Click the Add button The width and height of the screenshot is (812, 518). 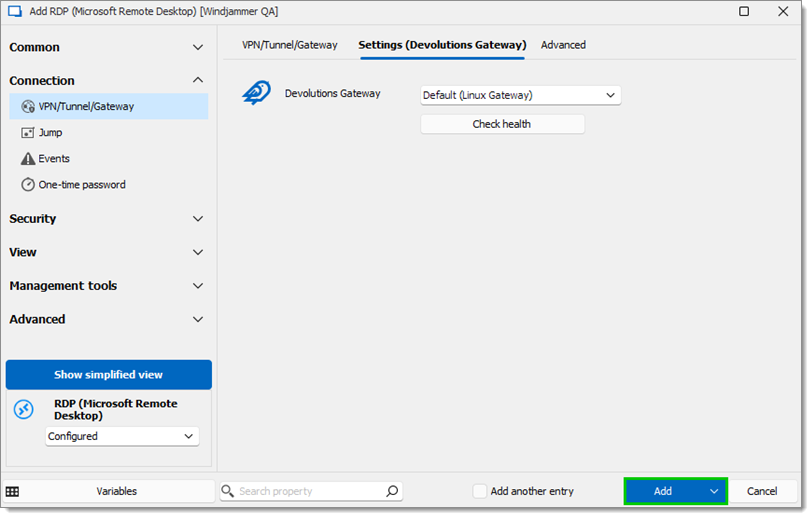tap(663, 491)
